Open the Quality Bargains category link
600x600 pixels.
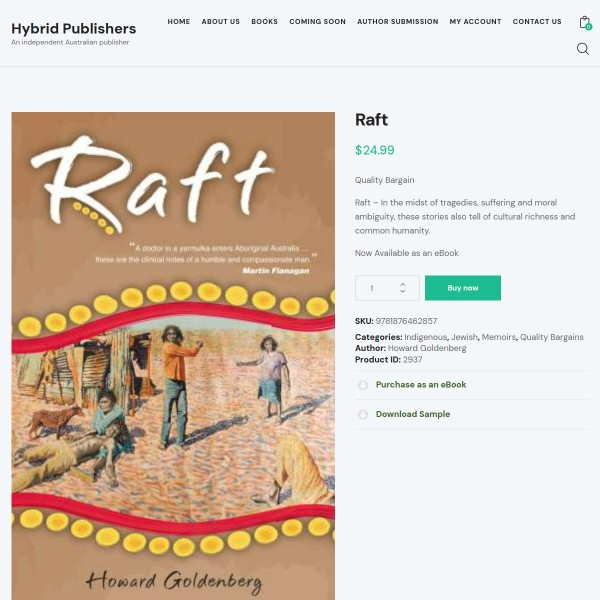(x=551, y=337)
